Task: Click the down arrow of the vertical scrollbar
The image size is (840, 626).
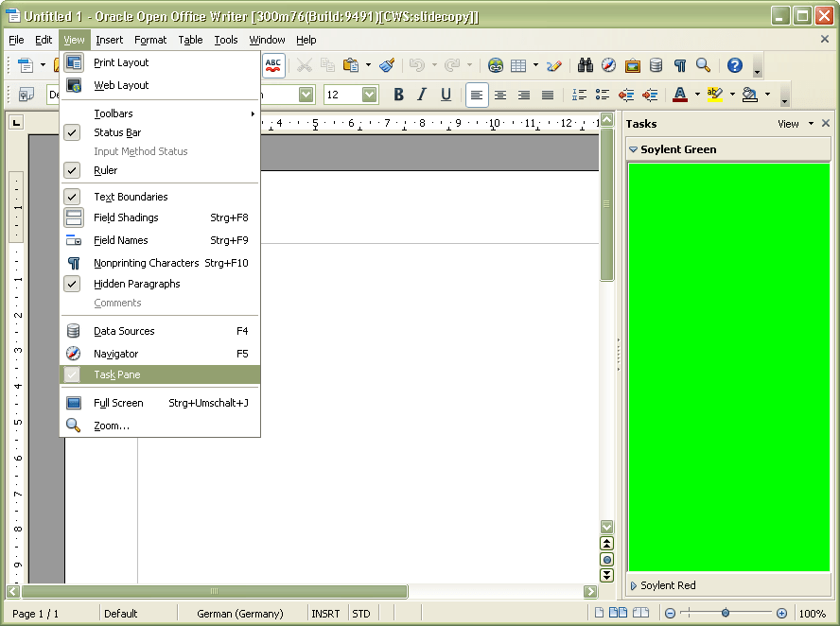Action: coord(607,527)
